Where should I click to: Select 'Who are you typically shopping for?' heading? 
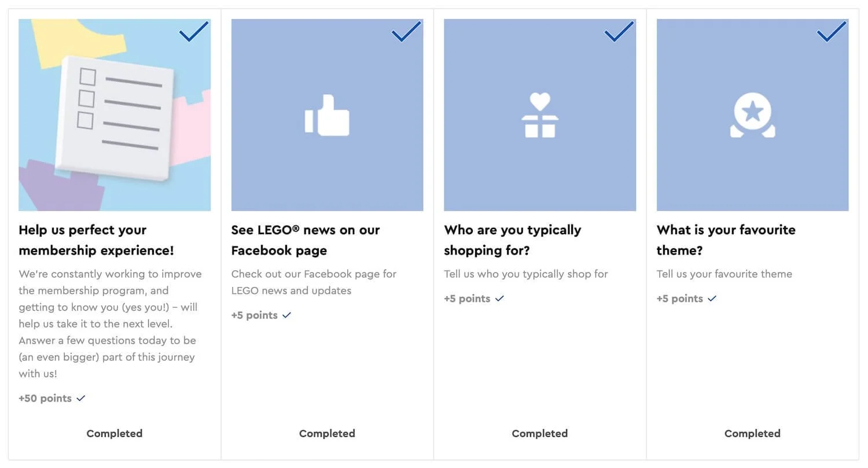513,240
